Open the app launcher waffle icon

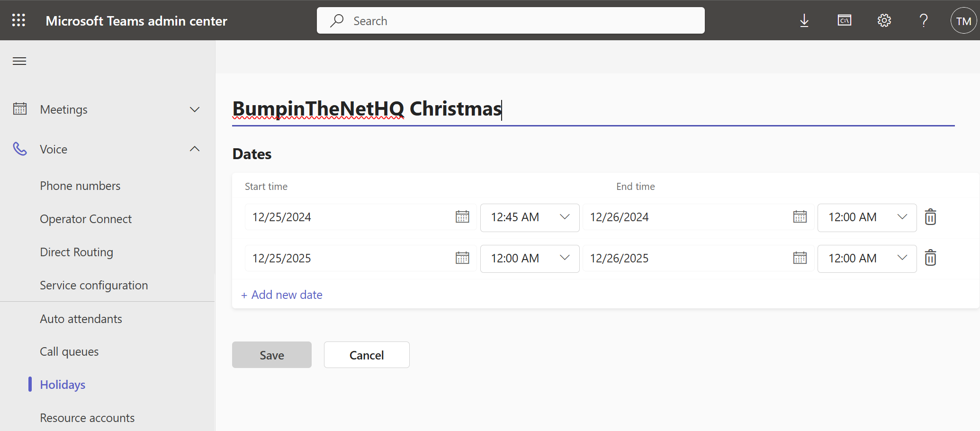click(18, 20)
